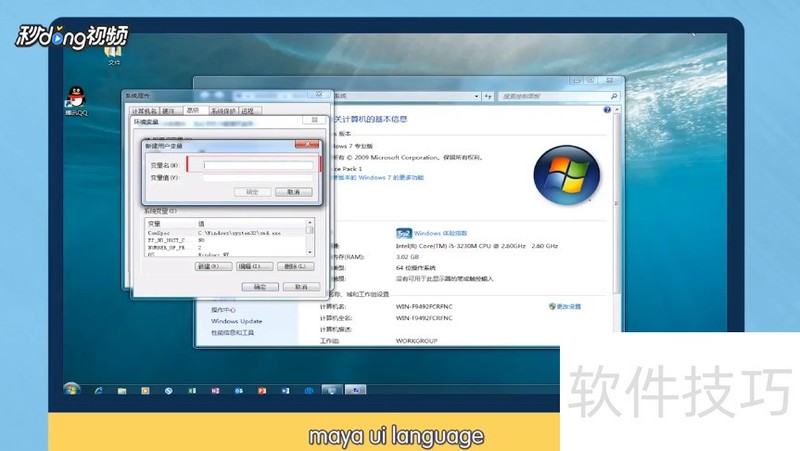The width and height of the screenshot is (800, 451).
Task: Launch Word from the taskbar
Action: coord(285,391)
